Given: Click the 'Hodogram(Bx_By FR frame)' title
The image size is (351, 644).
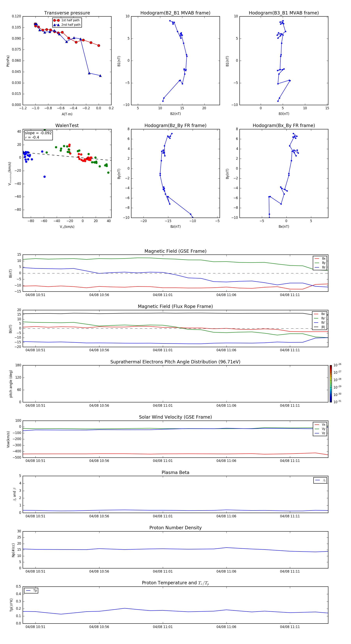Looking at the screenshot, I should click(284, 125).
